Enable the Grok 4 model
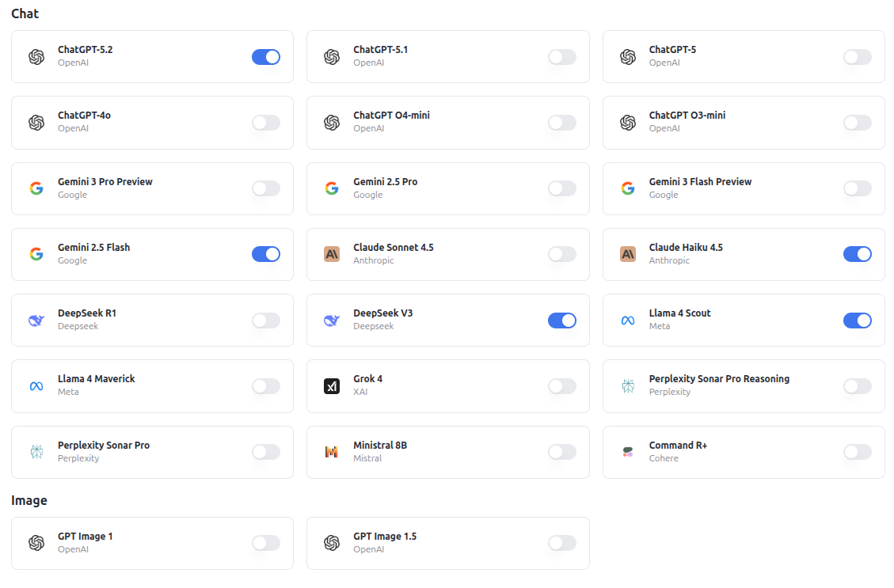The height and width of the screenshot is (588, 894). tap(562, 385)
